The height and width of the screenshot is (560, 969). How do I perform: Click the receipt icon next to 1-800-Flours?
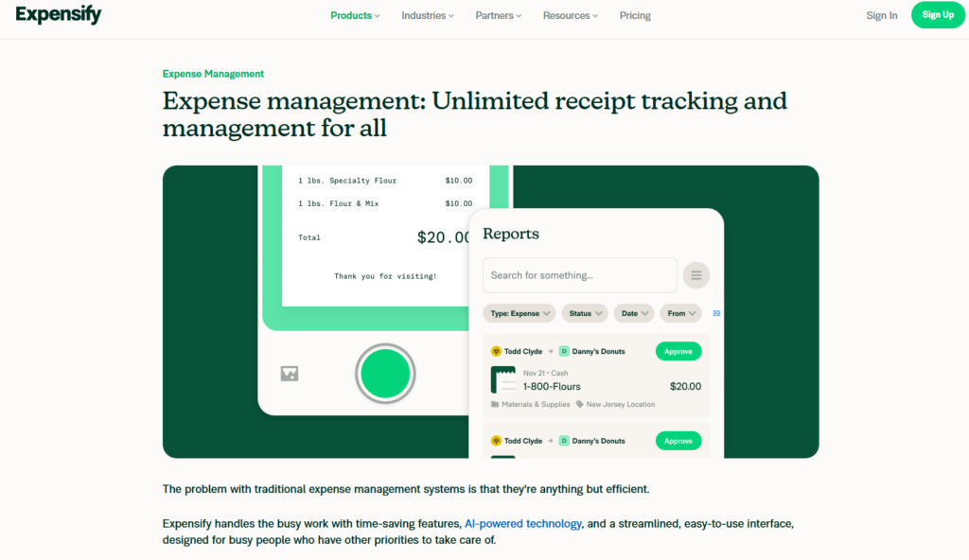tap(503, 380)
